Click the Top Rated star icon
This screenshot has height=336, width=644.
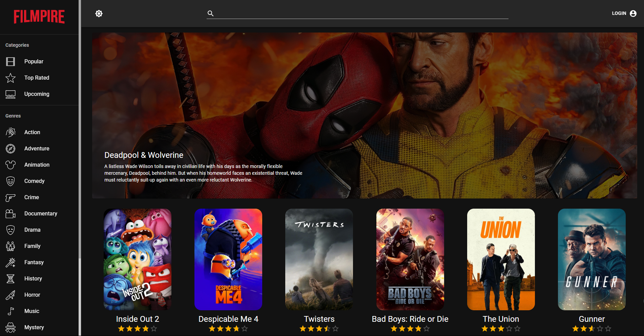coord(11,78)
